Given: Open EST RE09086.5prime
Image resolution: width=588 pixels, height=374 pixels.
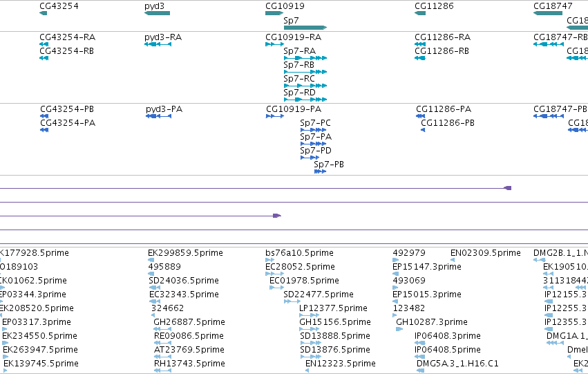Looking at the screenshot, I should pyautogui.click(x=189, y=337).
